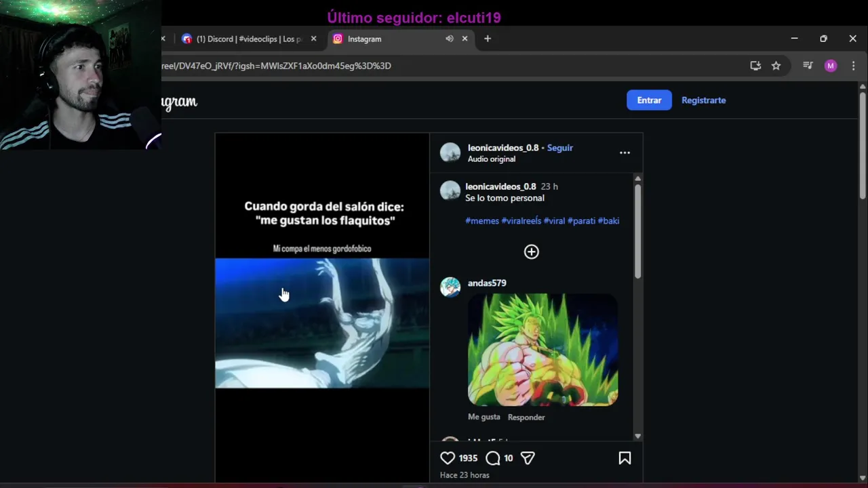Click andas579 commenter avatar

[450, 287]
